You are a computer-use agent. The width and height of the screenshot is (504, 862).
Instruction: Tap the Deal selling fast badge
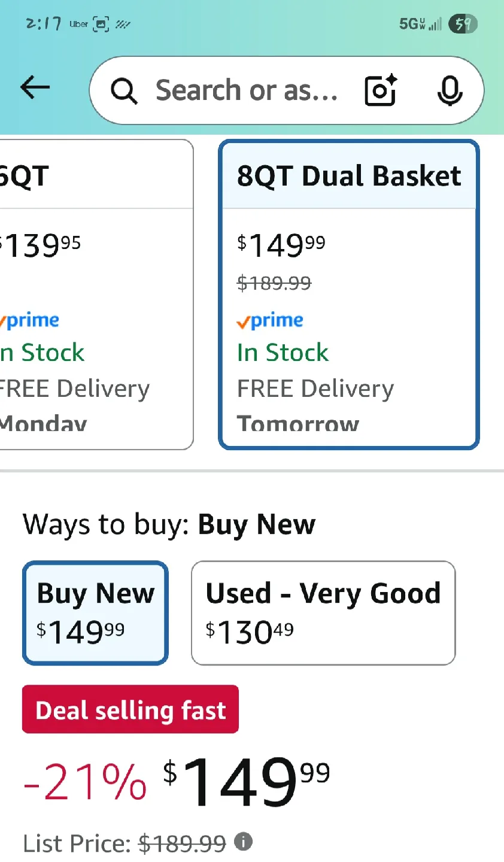click(130, 710)
